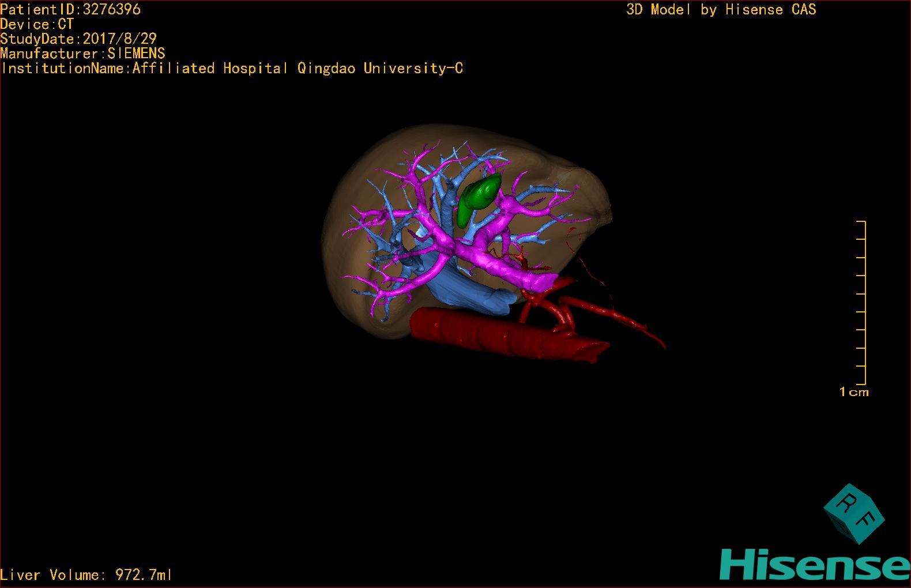Click the PatientID:3276396 text
The height and width of the screenshot is (588, 911).
[x=70, y=9]
